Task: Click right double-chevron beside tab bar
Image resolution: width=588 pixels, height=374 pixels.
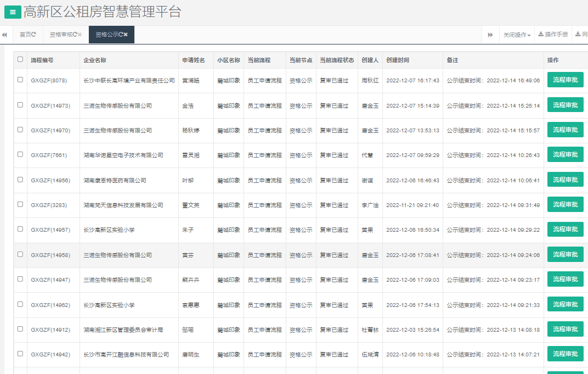Action: [x=490, y=34]
